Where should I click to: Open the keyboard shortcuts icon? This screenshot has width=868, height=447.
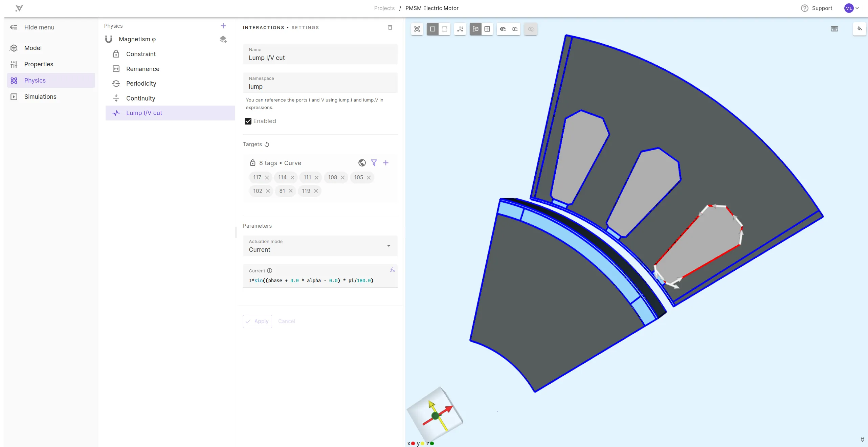834,29
